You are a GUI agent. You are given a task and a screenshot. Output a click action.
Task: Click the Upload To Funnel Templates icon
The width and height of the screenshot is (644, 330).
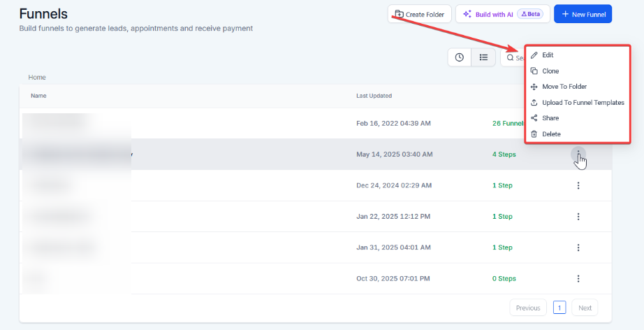click(x=534, y=103)
